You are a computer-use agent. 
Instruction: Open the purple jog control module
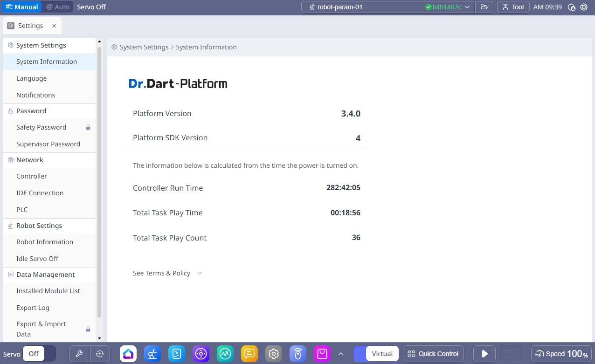coord(201,354)
